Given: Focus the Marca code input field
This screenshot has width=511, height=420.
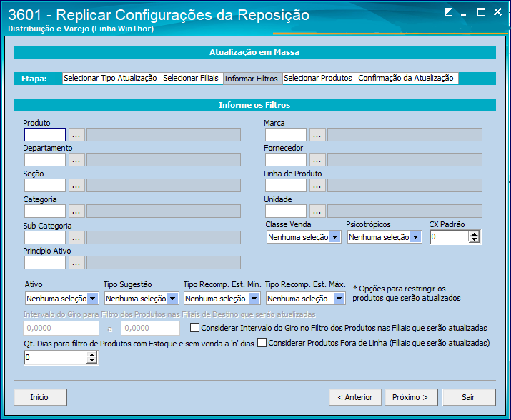Looking at the screenshot, I should coord(286,134).
